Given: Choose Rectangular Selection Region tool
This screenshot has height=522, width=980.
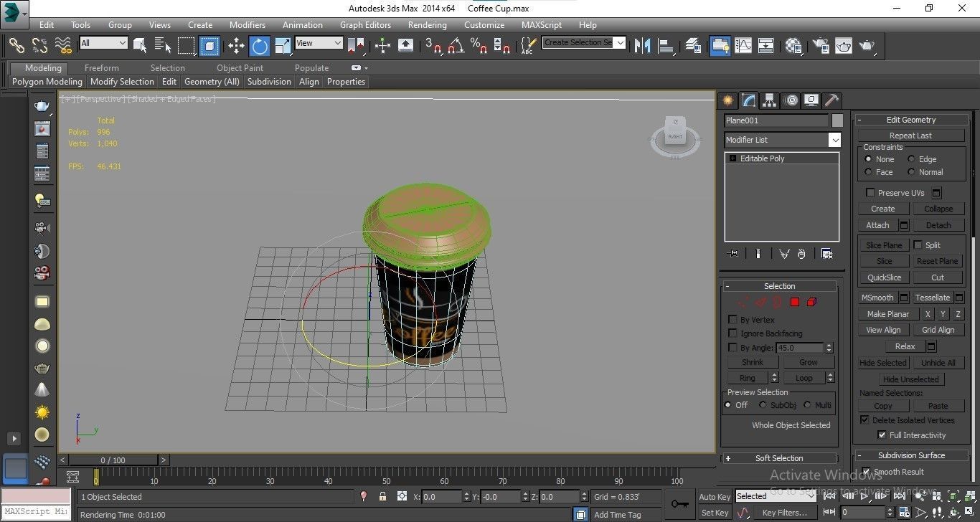Looking at the screenshot, I should [186, 46].
